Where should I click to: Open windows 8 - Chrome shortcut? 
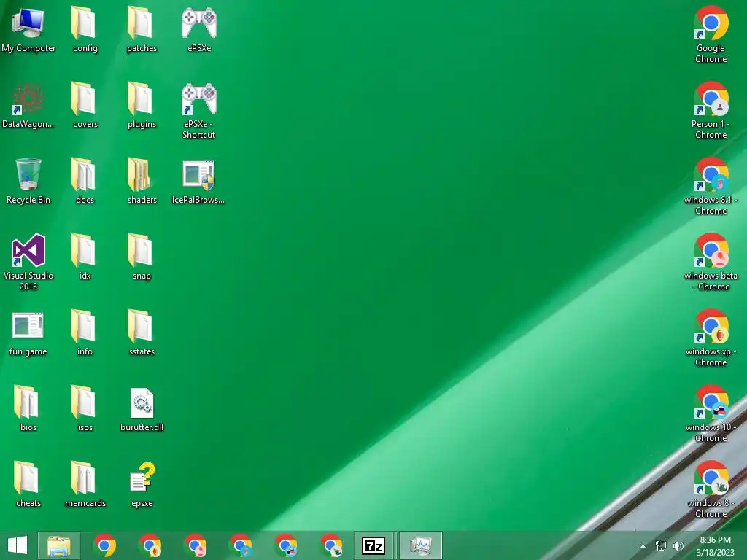[x=711, y=489]
